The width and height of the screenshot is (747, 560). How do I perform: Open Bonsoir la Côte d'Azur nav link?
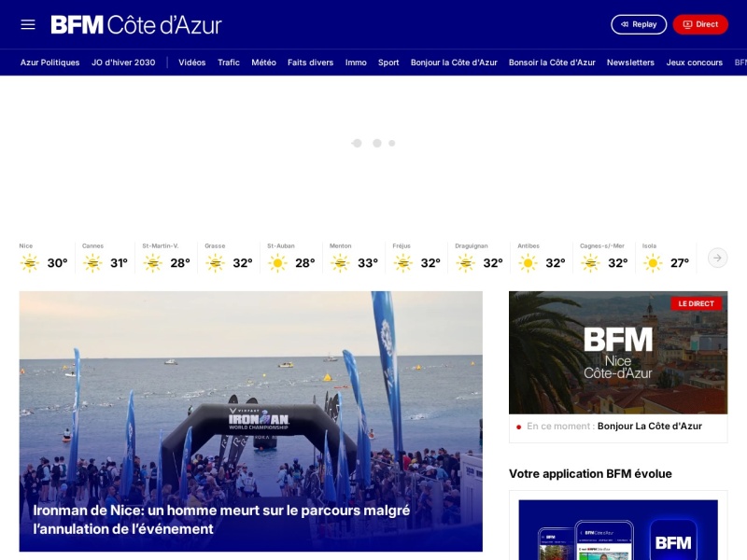[x=552, y=63]
